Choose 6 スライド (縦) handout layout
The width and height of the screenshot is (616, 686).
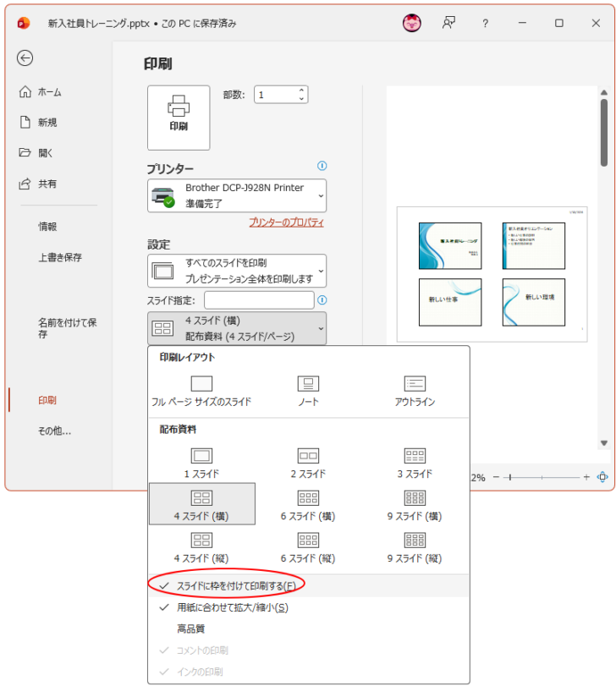[x=309, y=548]
